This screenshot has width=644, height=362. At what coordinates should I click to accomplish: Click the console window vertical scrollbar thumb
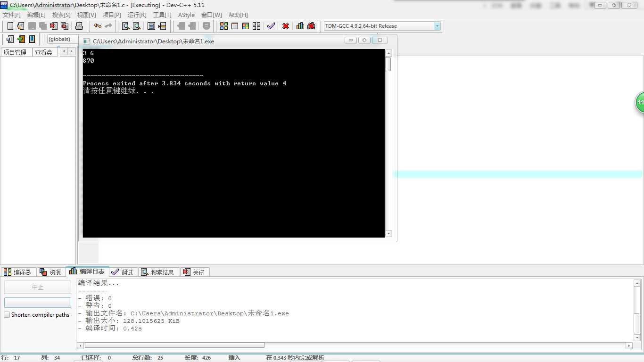[388, 64]
